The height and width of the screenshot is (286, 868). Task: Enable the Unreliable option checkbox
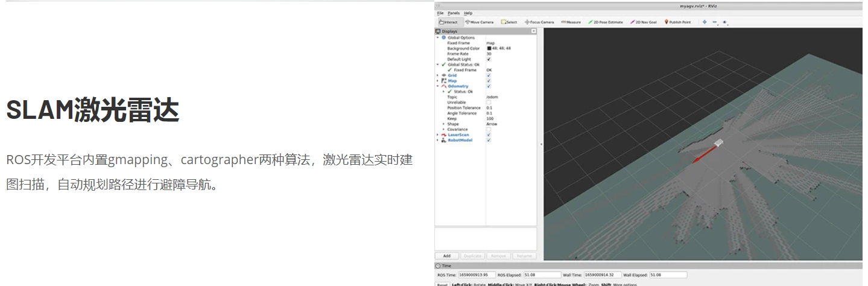[489, 103]
